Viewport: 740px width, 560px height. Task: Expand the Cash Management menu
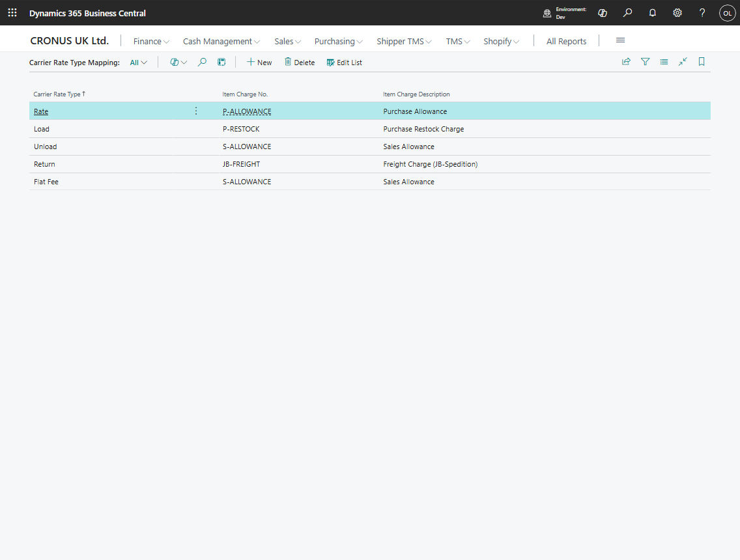click(221, 42)
